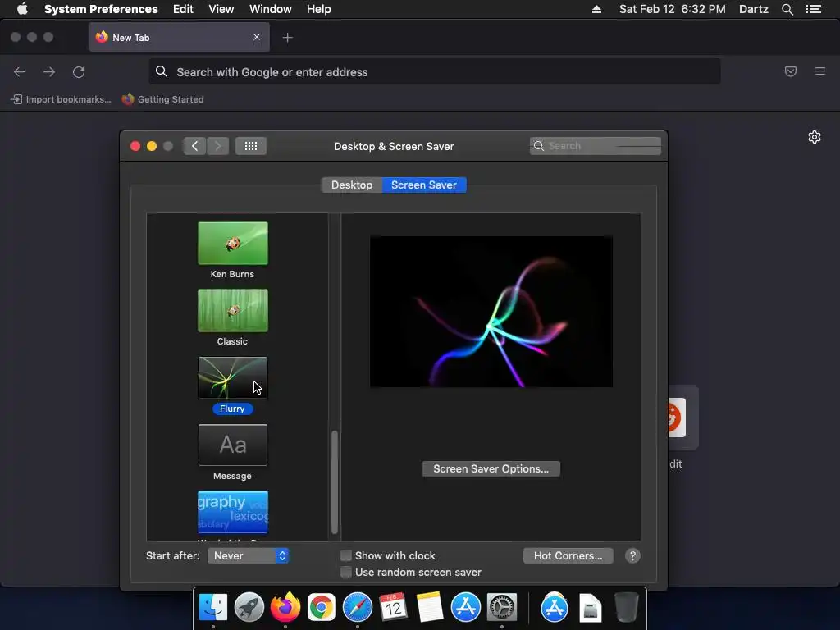The width and height of the screenshot is (840, 630).
Task: Open Finder from the Dock
Action: 213,608
